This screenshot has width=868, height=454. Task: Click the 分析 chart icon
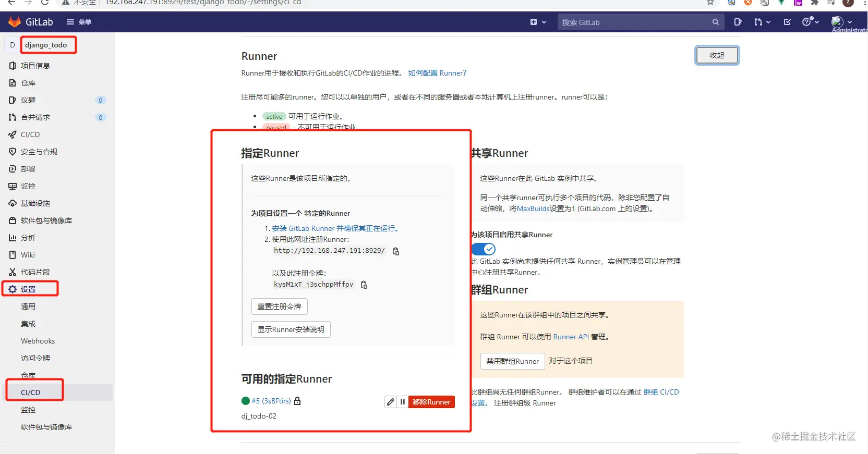(13, 238)
